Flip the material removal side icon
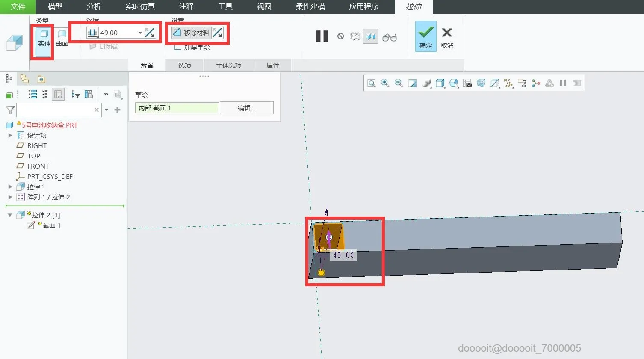Viewport: 644px width, 359px height. coord(218,33)
